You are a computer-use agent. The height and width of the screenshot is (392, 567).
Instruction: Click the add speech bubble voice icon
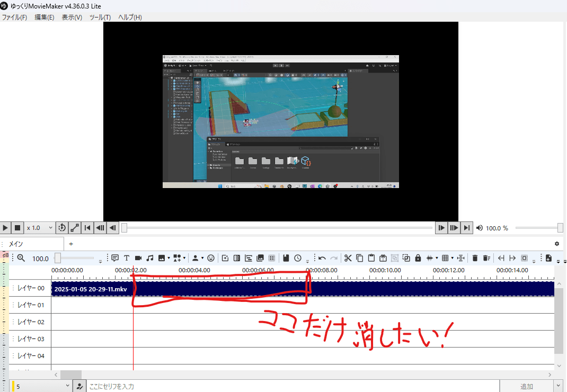[x=114, y=258]
